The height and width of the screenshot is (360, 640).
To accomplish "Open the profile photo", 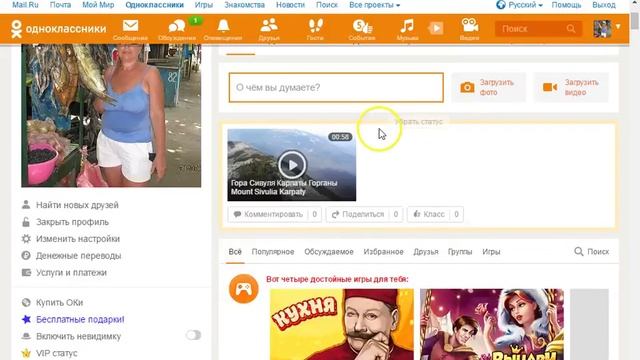I will pos(111,116).
